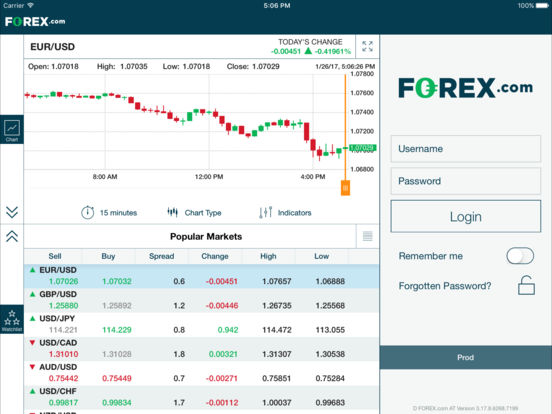Select the EUR/USD market row
The height and width of the screenshot is (414, 552).
click(x=201, y=276)
